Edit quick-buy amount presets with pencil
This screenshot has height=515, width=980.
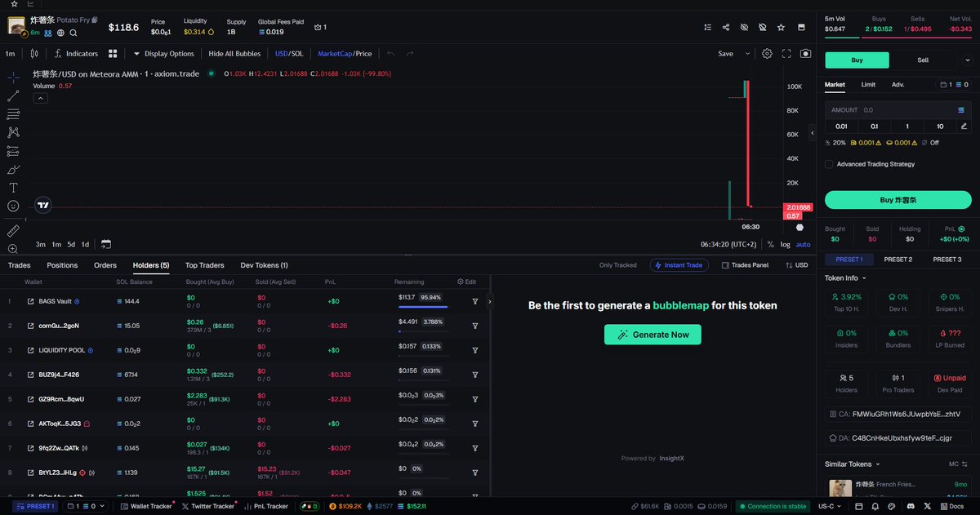[x=964, y=127]
